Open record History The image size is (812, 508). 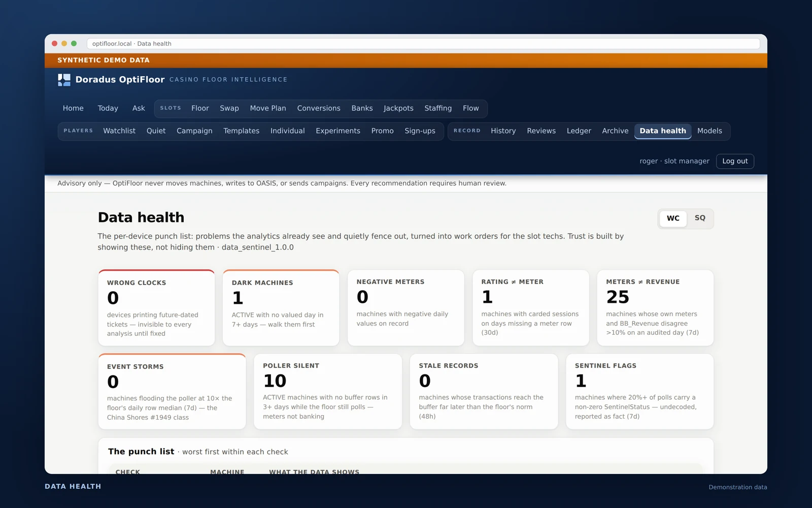point(503,131)
